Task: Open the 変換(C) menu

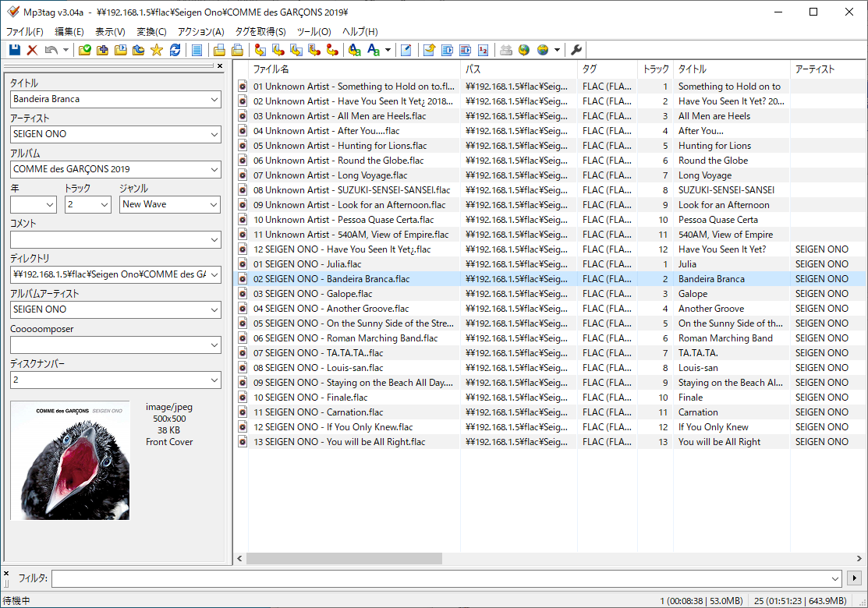Action: [151, 31]
